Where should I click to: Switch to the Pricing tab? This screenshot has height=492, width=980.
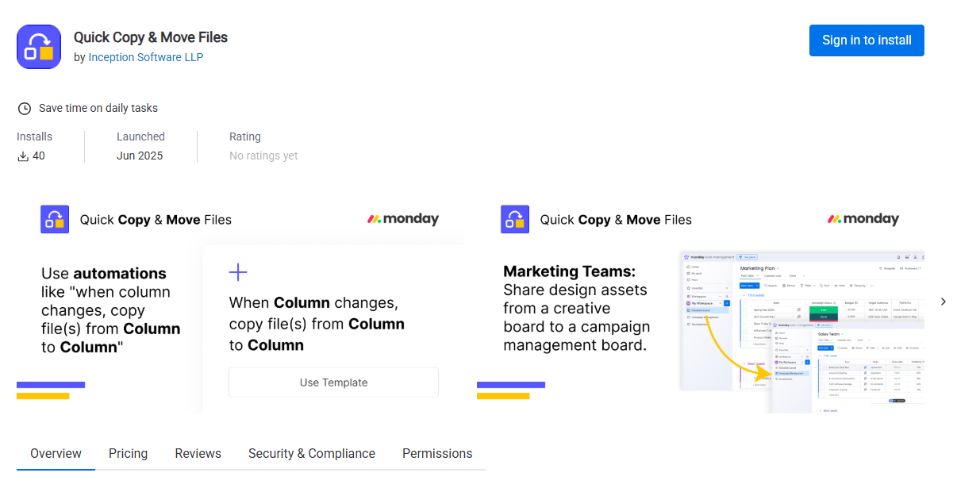(x=128, y=454)
